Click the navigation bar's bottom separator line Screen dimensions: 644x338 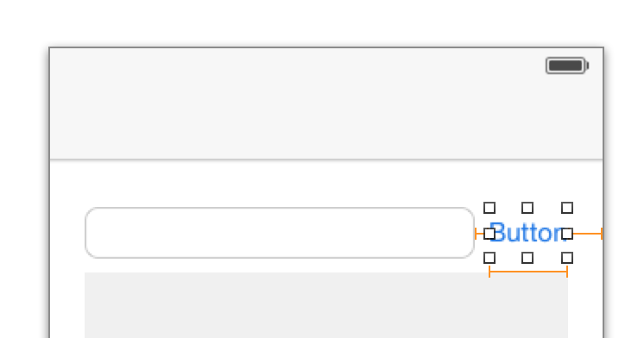click(326, 160)
